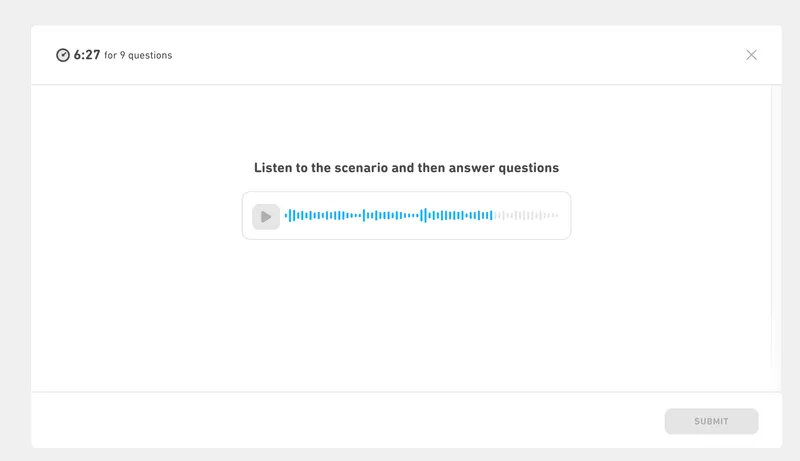Click the "Listen to the scenario" heading

coord(406,168)
